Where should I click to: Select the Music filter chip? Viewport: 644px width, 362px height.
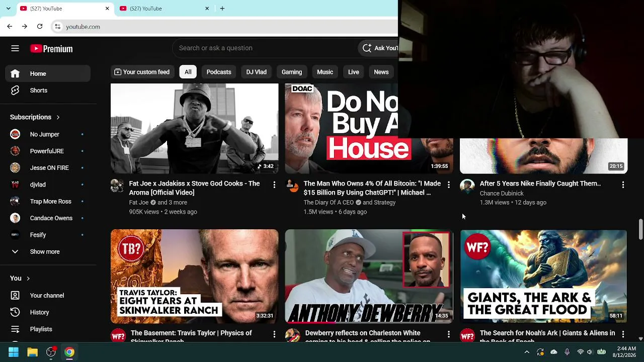click(325, 72)
